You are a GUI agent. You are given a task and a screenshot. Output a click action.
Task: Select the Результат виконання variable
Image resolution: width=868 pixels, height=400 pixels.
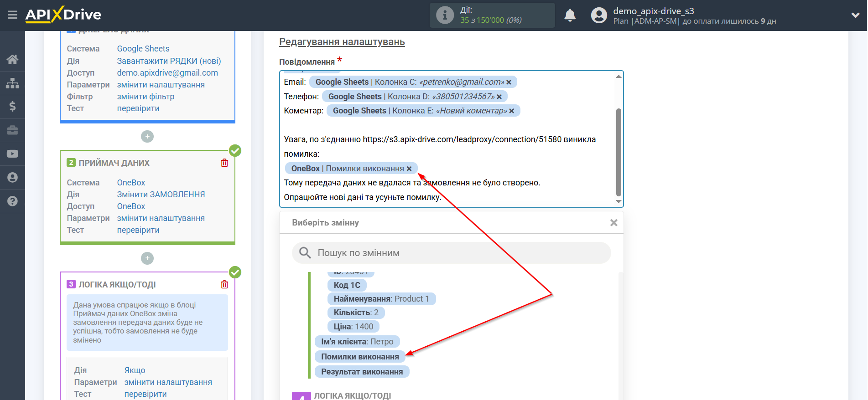[362, 372]
